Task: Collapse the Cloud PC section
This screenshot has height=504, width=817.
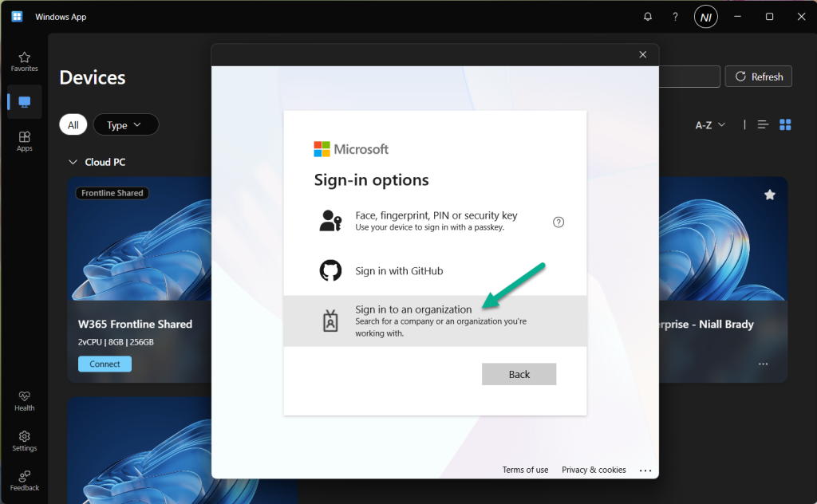Action: click(73, 162)
